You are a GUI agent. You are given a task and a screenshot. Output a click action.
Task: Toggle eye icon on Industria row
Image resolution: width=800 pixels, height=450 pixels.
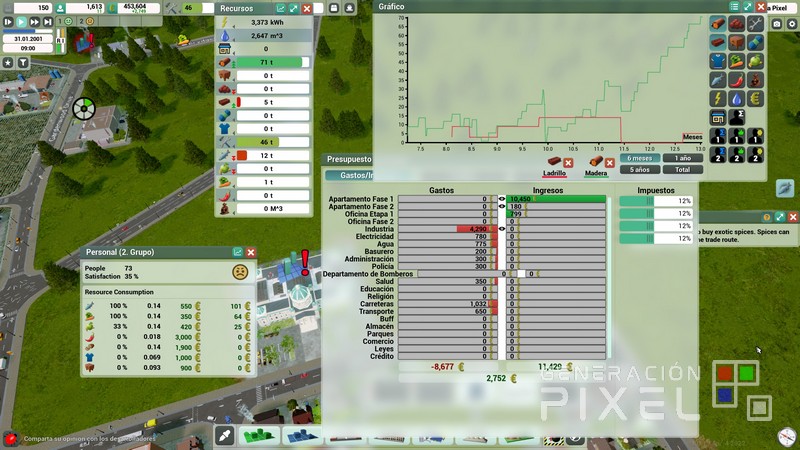click(502, 229)
